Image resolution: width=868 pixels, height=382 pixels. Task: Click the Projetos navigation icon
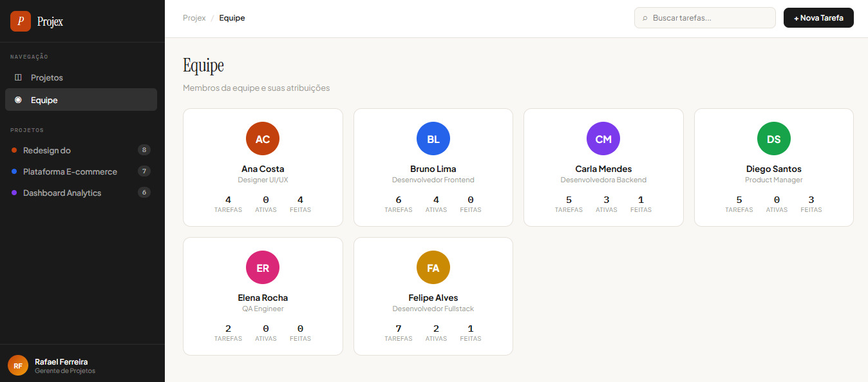click(18, 77)
